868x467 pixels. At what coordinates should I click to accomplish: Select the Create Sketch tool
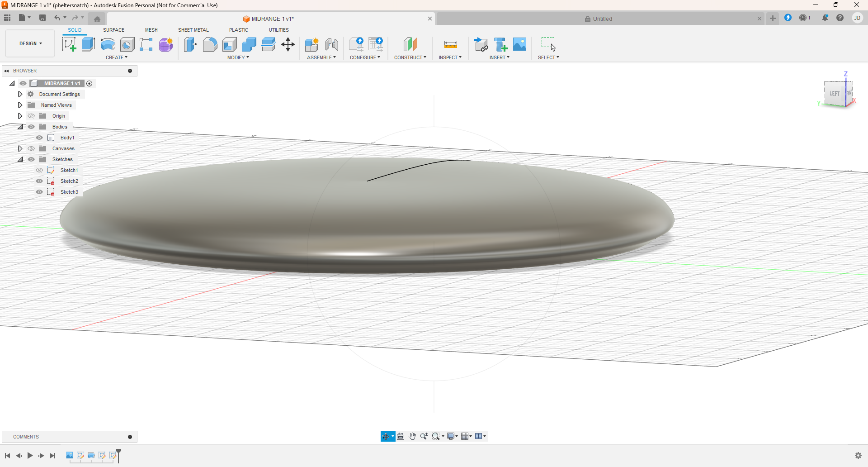pos(69,44)
